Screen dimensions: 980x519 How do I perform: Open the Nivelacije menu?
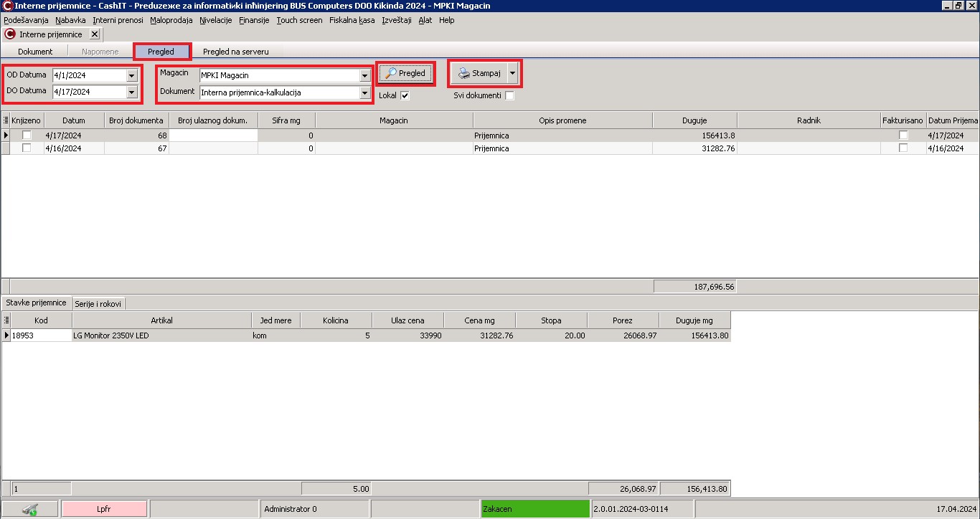[216, 20]
